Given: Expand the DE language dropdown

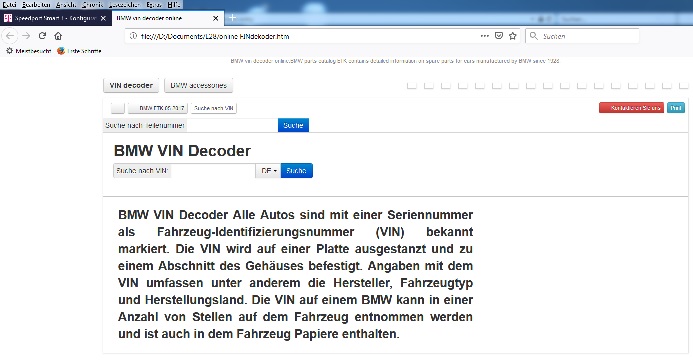Looking at the screenshot, I should pyautogui.click(x=268, y=171).
